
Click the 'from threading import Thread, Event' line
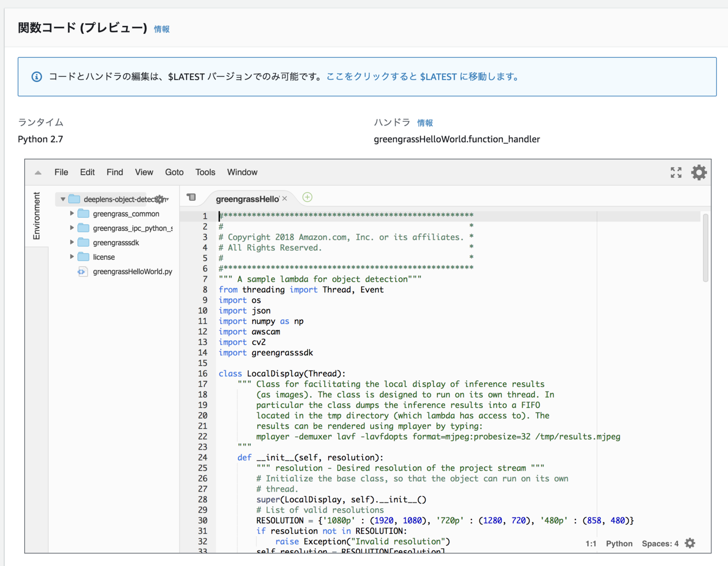click(x=301, y=290)
